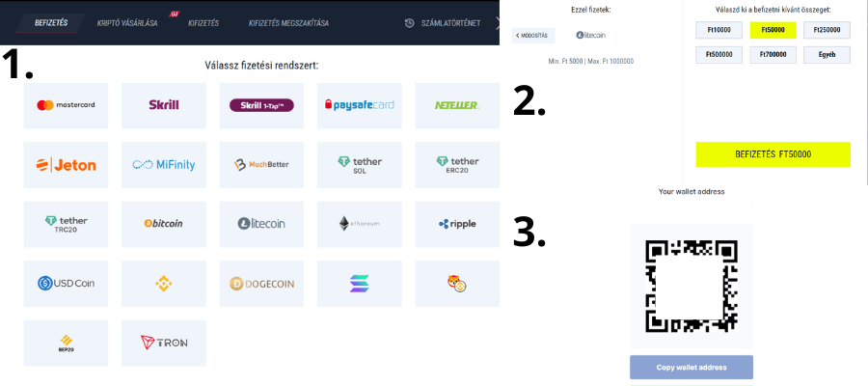Select Egyéb to enter custom amount

[826, 55]
